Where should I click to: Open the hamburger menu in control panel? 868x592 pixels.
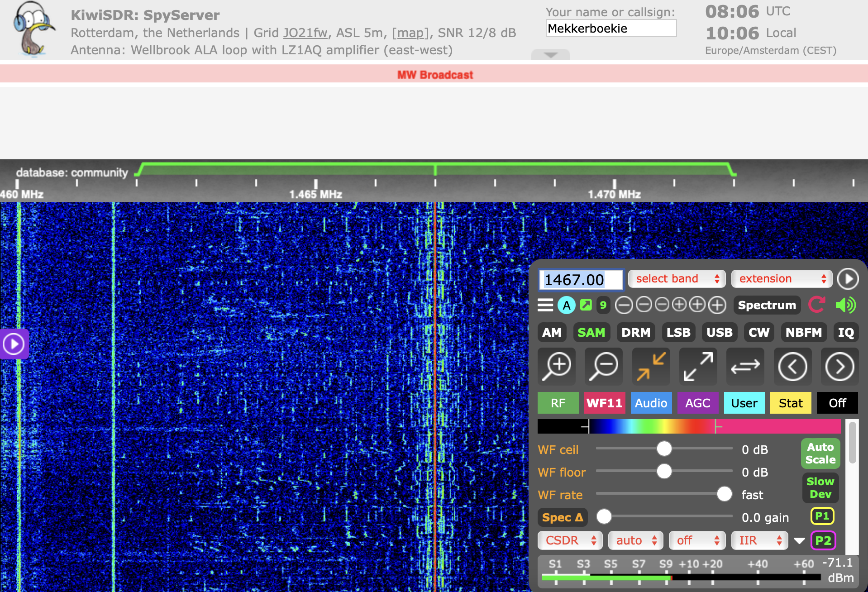click(545, 305)
